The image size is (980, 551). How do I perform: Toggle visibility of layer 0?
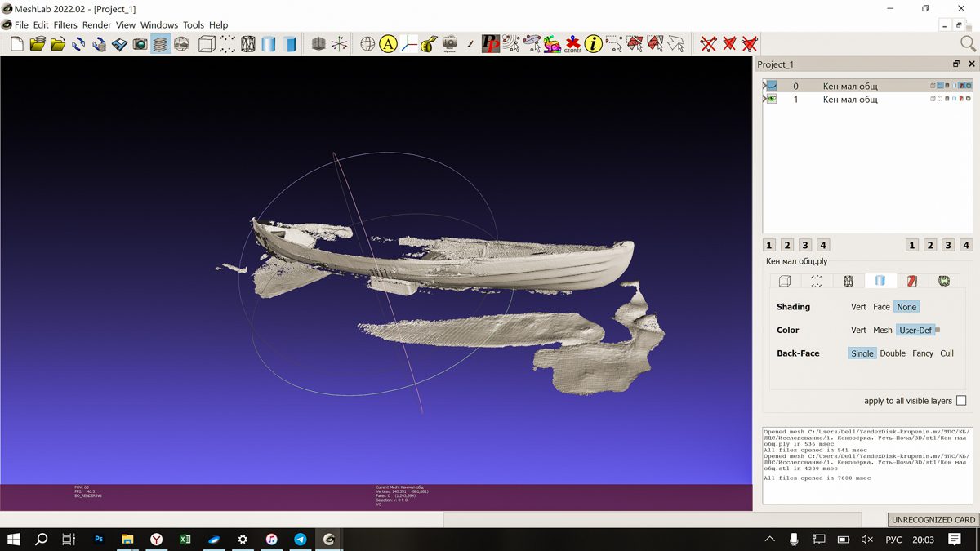[772, 86]
